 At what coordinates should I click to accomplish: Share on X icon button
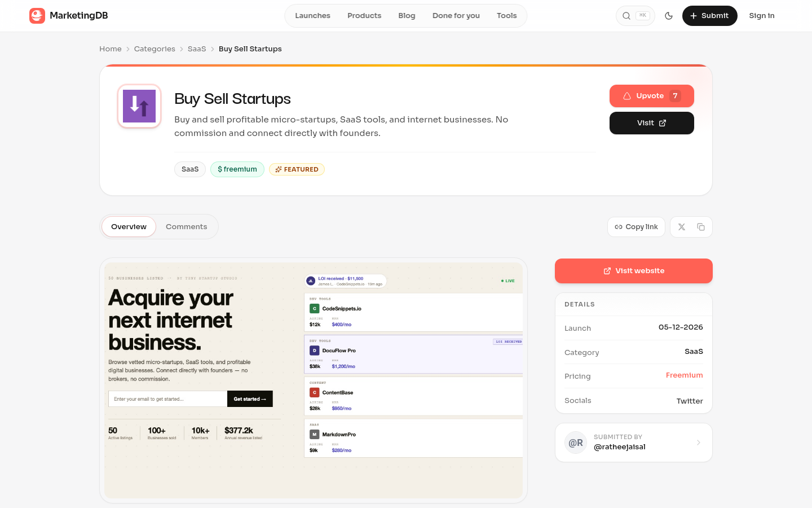(x=682, y=227)
